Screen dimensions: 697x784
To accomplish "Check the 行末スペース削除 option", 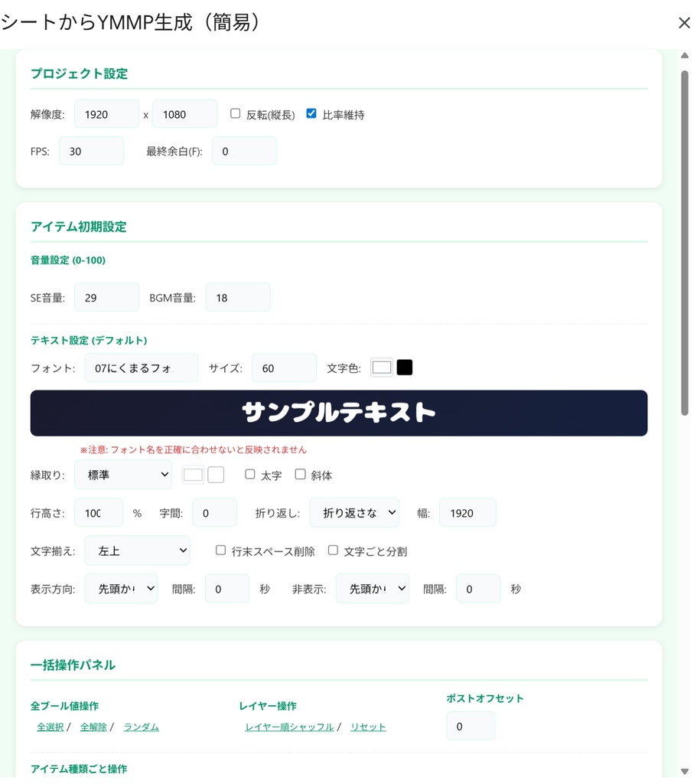I will (220, 549).
